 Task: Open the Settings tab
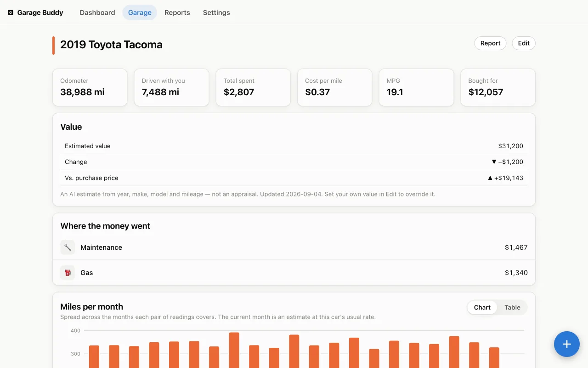216,12
